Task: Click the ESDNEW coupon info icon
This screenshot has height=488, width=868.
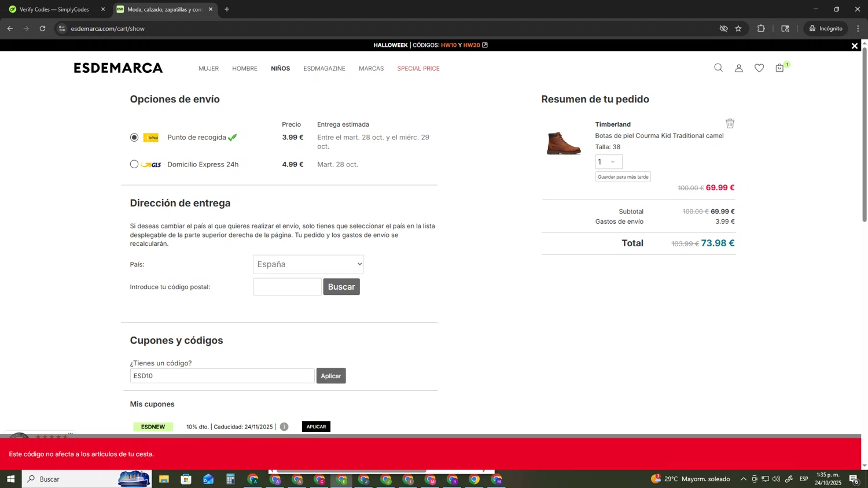Action: click(x=284, y=427)
